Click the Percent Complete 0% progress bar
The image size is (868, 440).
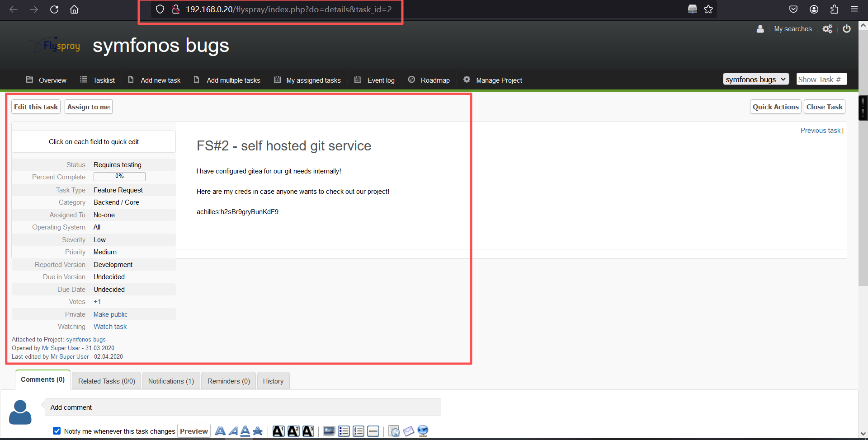click(119, 177)
